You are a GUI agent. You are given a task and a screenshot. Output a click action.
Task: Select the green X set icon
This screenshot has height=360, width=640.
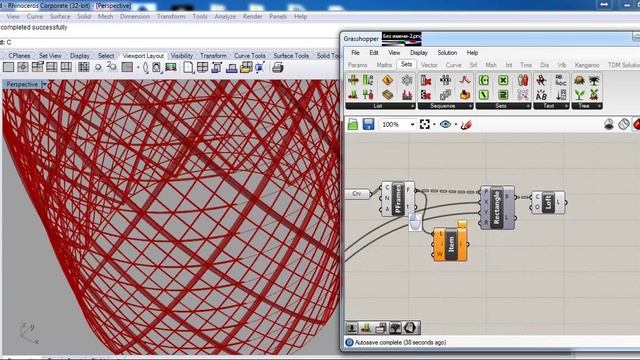[503, 80]
